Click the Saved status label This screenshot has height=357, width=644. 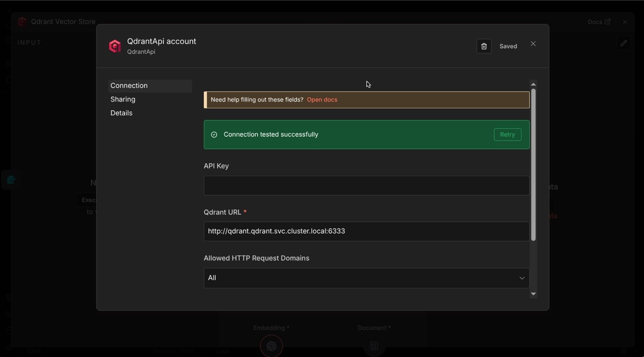(508, 46)
